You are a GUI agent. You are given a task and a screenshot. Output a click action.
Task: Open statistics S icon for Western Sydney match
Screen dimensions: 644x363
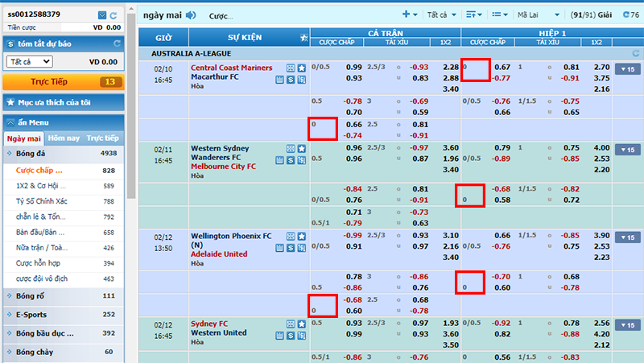(x=291, y=160)
